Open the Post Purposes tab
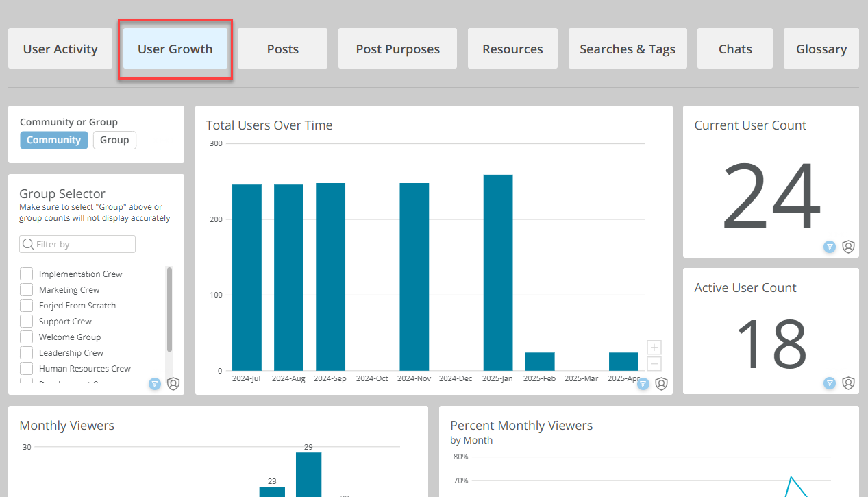868x497 pixels. [397, 49]
